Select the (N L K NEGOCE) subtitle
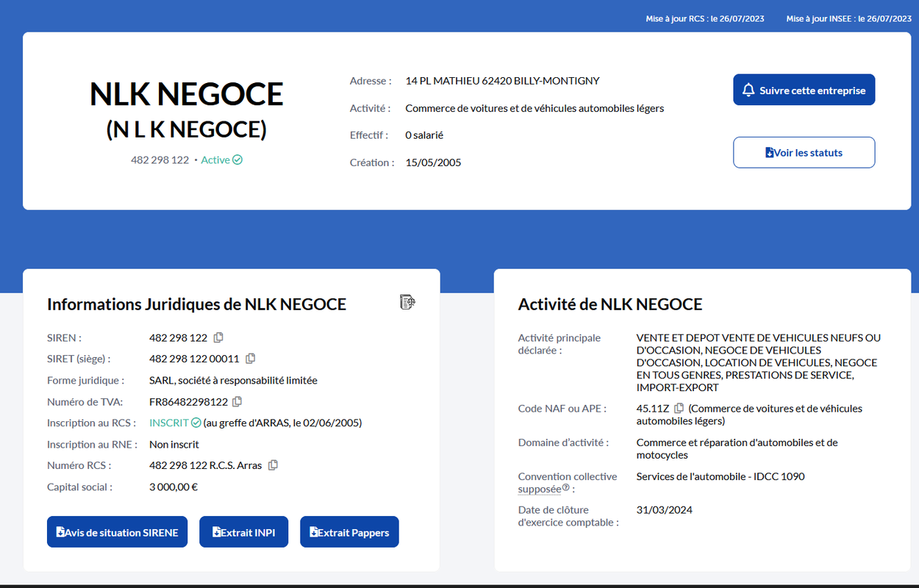The width and height of the screenshot is (919, 588). (187, 129)
